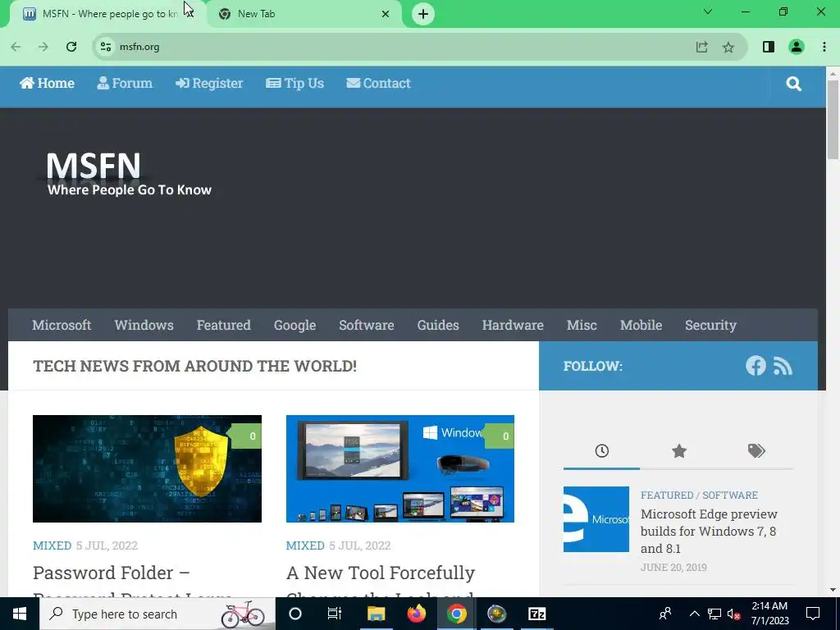The height and width of the screenshot is (630, 840).
Task: Show hidden system tray icons
Action: coord(694,614)
